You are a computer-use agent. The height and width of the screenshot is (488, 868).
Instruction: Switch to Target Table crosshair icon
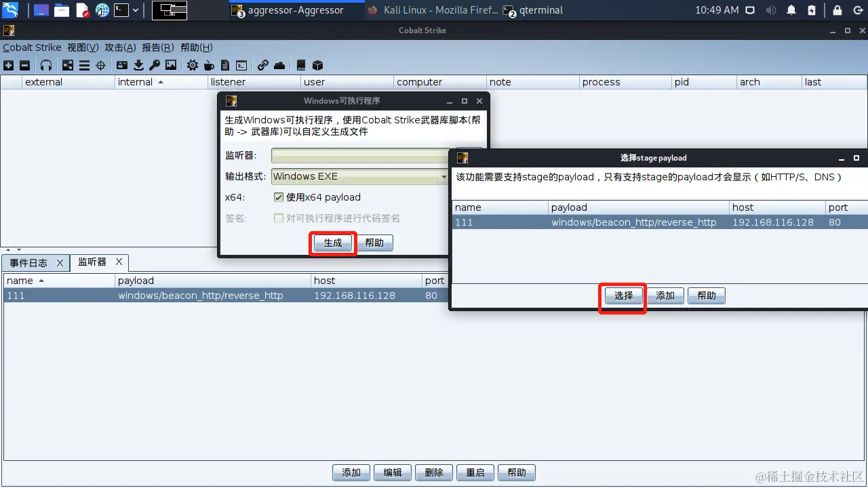(x=100, y=66)
